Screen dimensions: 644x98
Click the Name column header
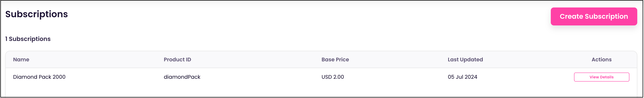click(21, 60)
